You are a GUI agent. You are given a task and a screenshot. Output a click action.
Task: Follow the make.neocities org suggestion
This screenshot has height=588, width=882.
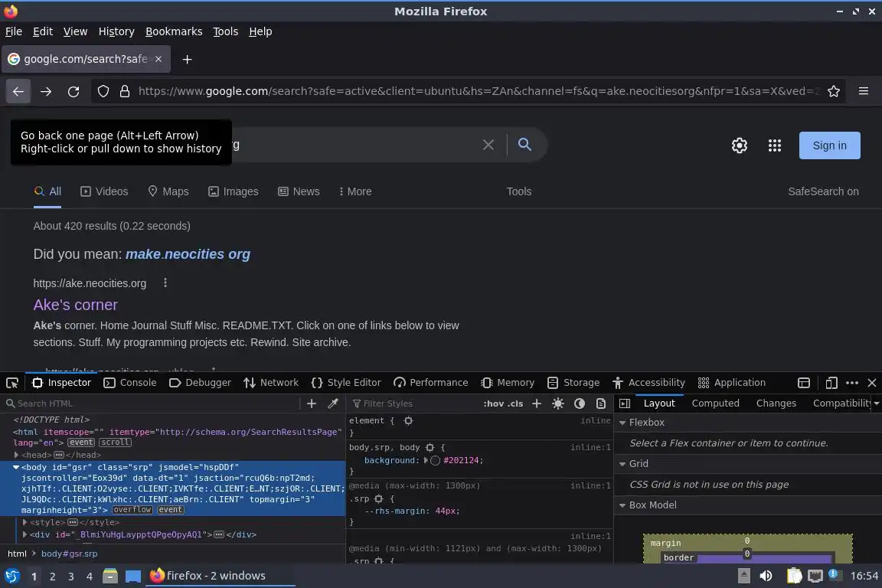click(188, 254)
